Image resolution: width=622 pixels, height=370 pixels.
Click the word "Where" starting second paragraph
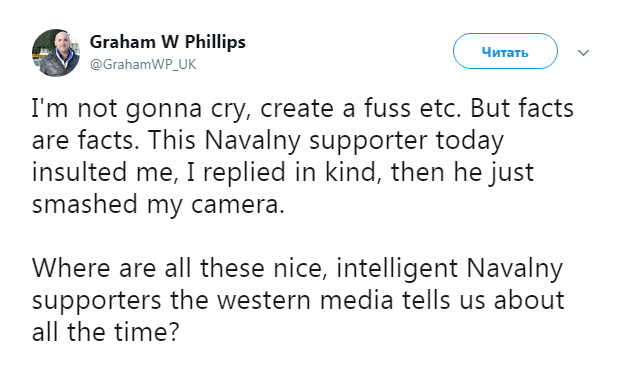(x=71, y=268)
